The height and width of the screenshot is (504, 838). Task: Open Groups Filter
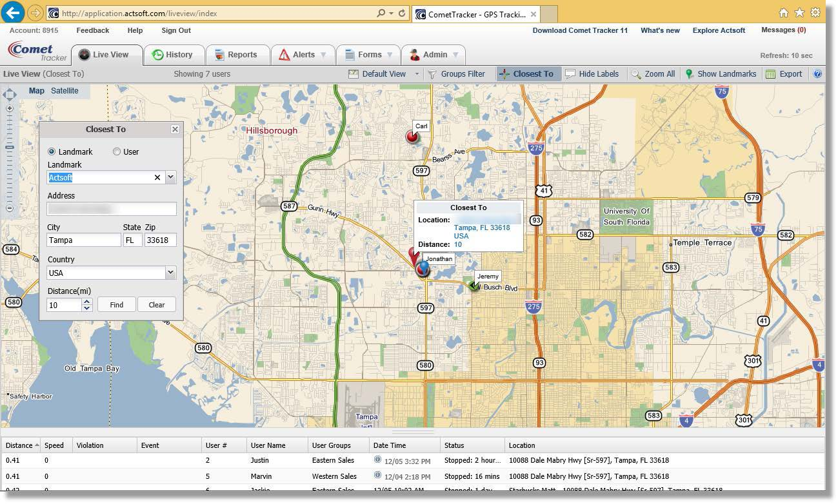[456, 74]
